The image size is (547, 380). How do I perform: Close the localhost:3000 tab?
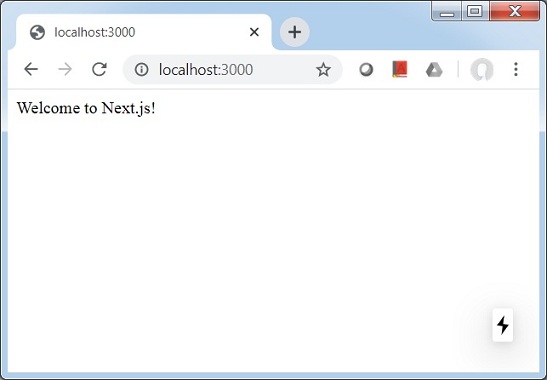[x=254, y=32]
